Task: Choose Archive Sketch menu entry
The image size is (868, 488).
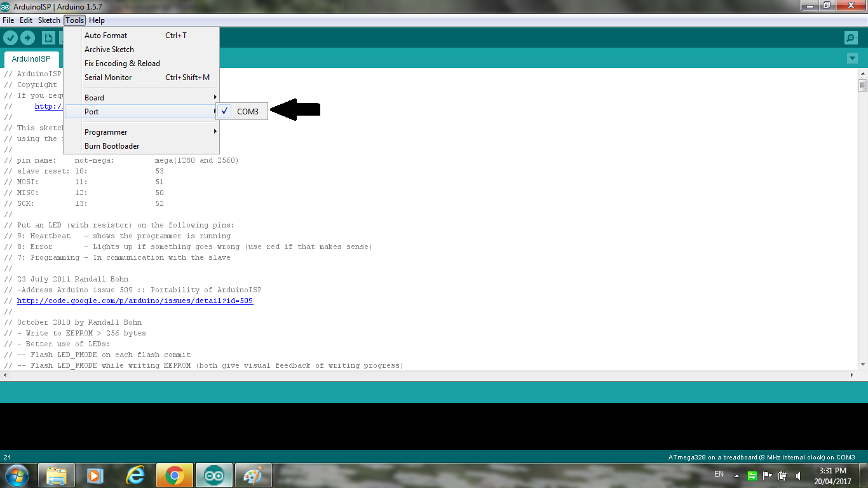Action: (x=141, y=50)
